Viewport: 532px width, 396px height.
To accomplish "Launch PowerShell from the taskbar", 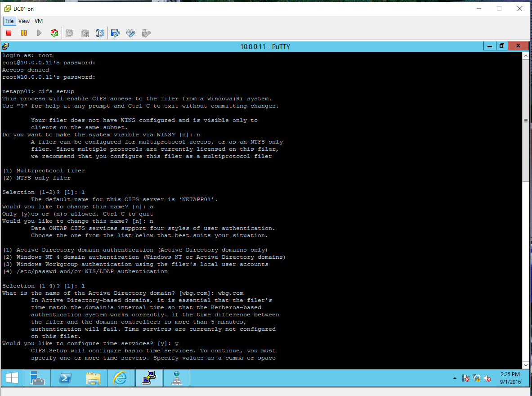I will coord(65,378).
